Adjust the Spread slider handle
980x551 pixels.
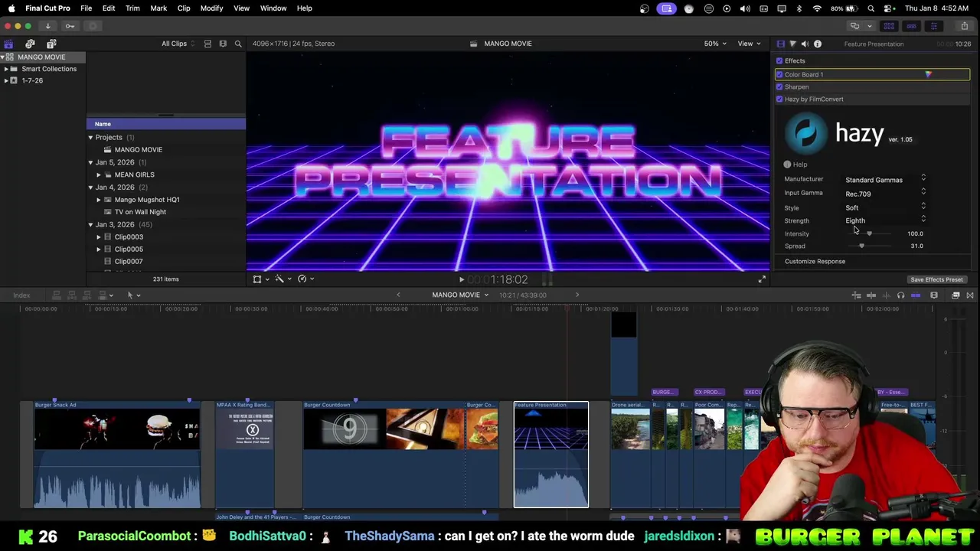click(861, 246)
